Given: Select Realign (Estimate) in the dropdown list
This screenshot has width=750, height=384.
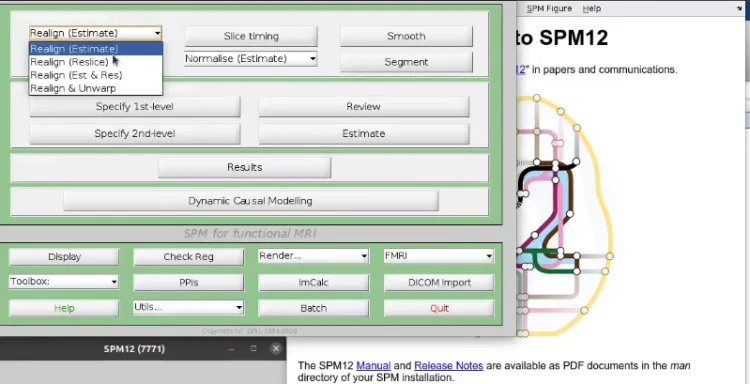Looking at the screenshot, I should click(96, 49).
